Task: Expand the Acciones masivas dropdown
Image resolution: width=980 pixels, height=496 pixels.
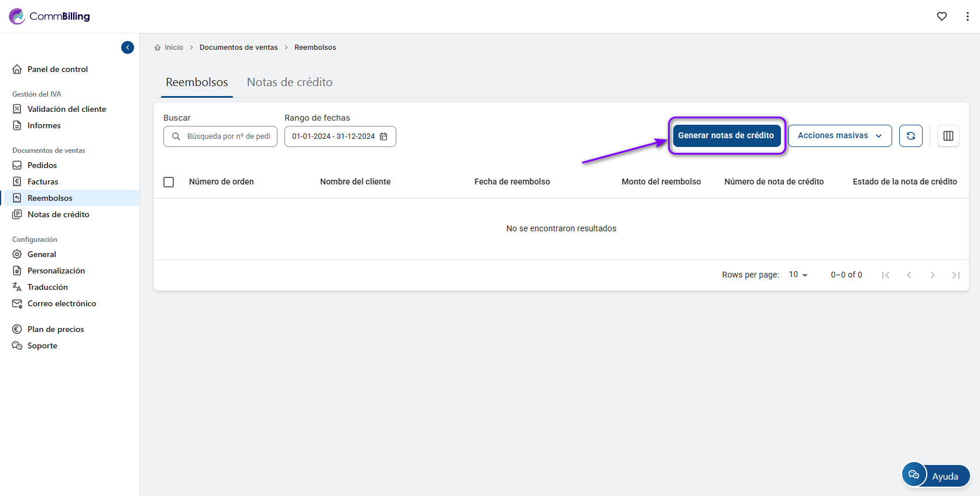Action: 839,136
